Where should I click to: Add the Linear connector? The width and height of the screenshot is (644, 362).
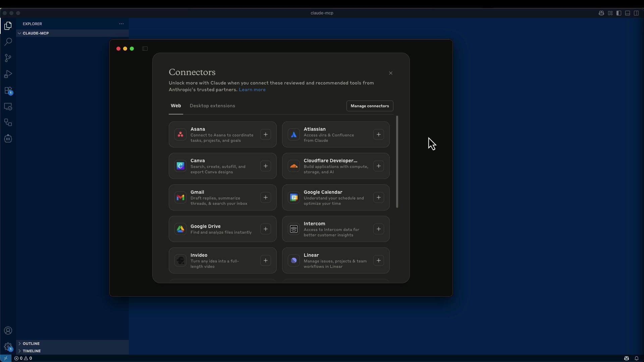pos(379,261)
